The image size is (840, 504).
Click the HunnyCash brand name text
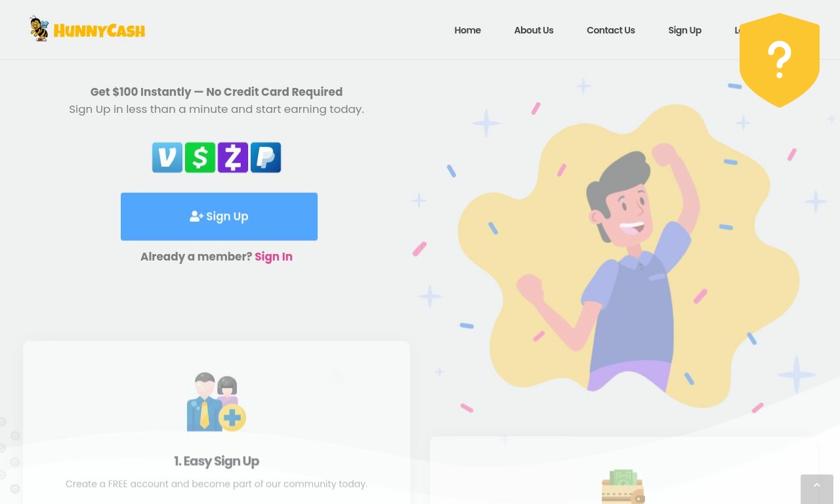pyautogui.click(x=99, y=31)
